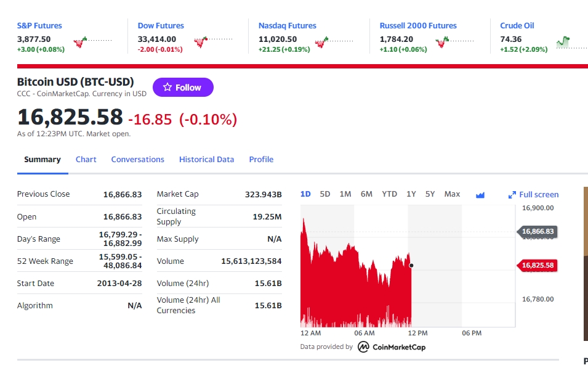Click the Dow Futures sparkline chart
Viewport: 588px width, 373px height.
213,42
